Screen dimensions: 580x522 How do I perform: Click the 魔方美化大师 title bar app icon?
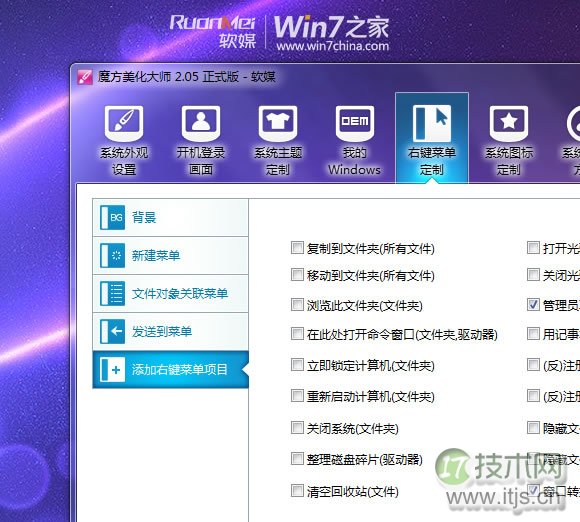pos(85,77)
